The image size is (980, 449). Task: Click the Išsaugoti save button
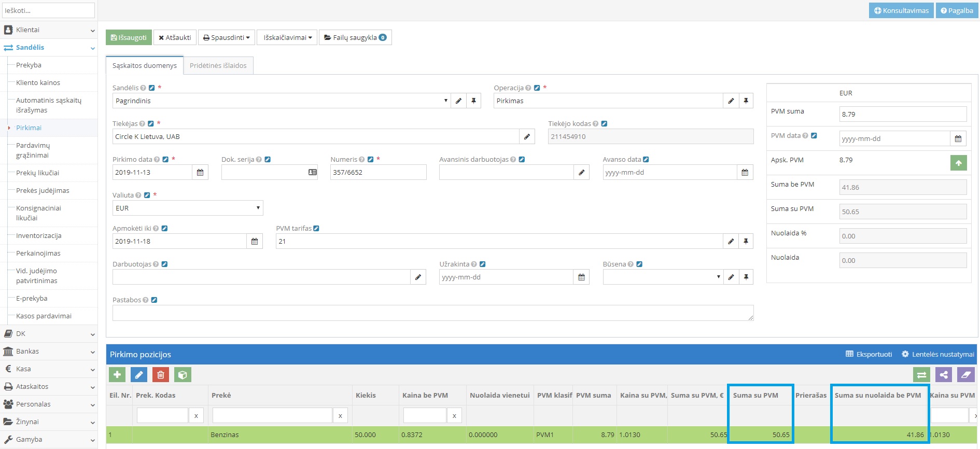[129, 37]
